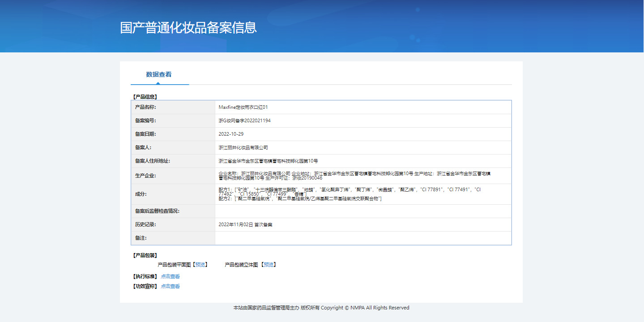Click 点击查看 next to 执行标准

click(x=170, y=276)
